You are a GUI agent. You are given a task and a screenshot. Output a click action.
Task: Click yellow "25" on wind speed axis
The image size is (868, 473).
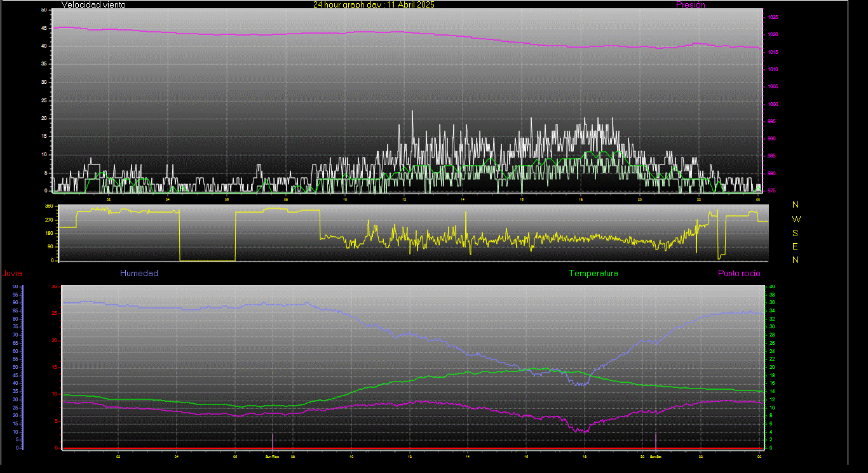44,100
